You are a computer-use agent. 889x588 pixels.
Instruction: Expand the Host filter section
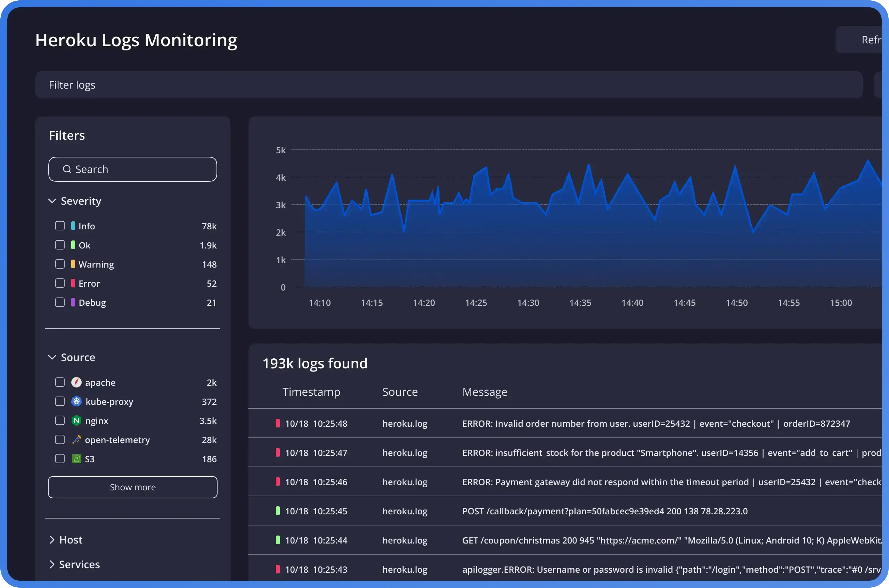pyautogui.click(x=52, y=540)
